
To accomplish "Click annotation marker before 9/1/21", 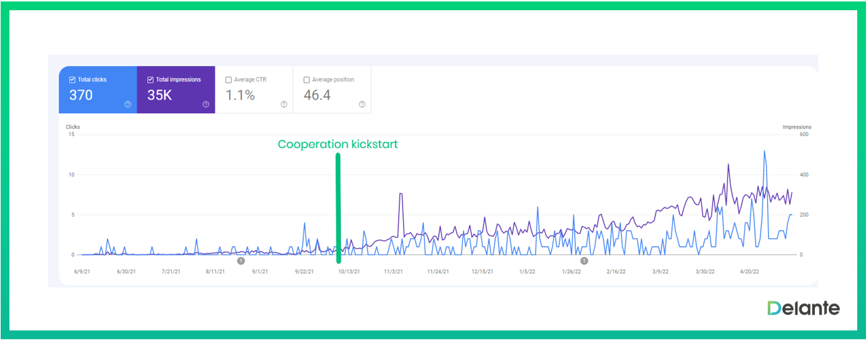I will (x=241, y=260).
